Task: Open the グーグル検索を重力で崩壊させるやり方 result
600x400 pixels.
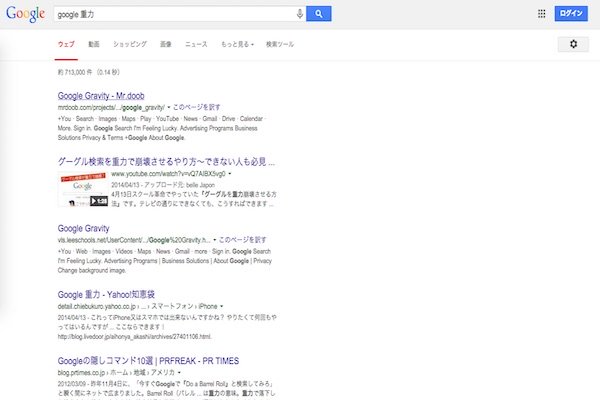Action: click(x=166, y=162)
